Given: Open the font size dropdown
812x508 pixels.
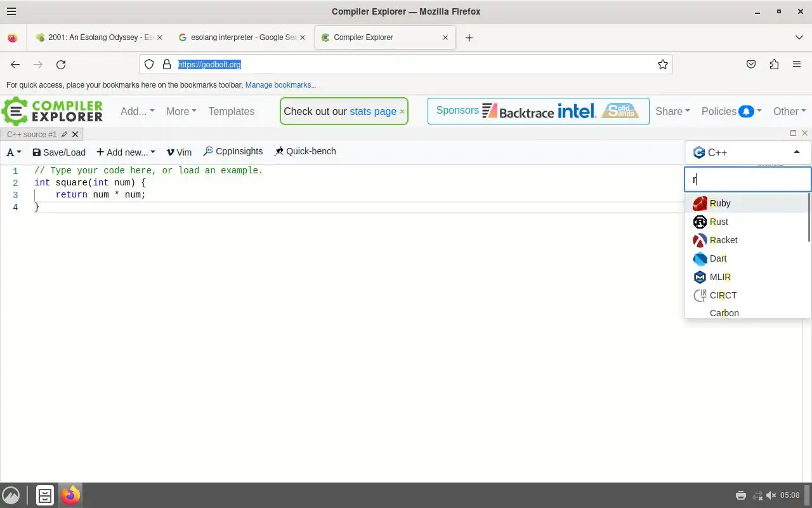Looking at the screenshot, I should [14, 152].
